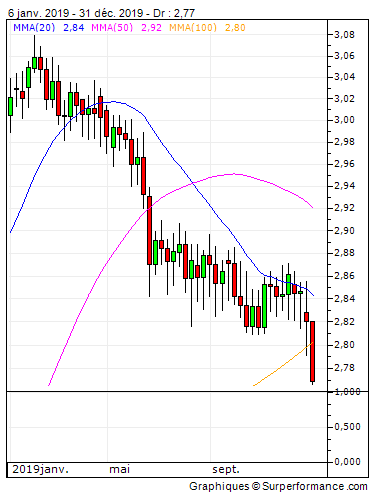Screen dimensions: 375x495
Task: Click the peak of the magenta MMA(50) curve
Action: click(x=234, y=174)
